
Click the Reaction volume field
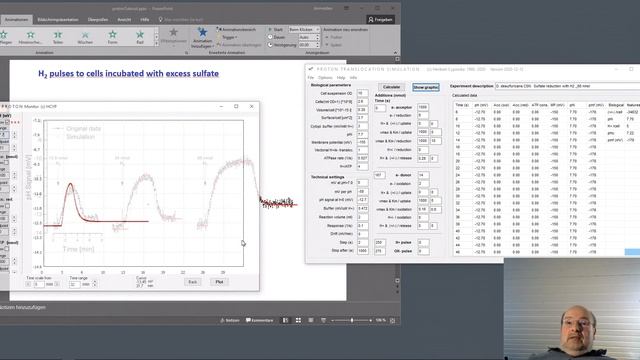pos(362,217)
